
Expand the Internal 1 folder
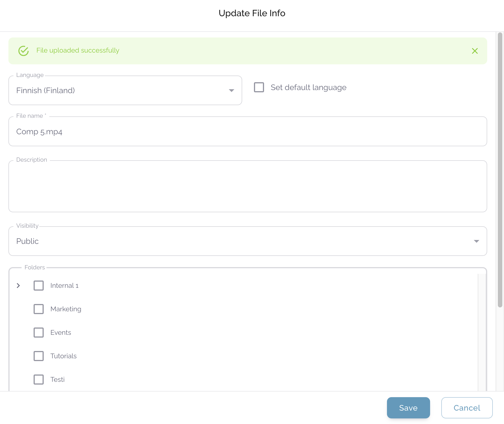[18, 286]
